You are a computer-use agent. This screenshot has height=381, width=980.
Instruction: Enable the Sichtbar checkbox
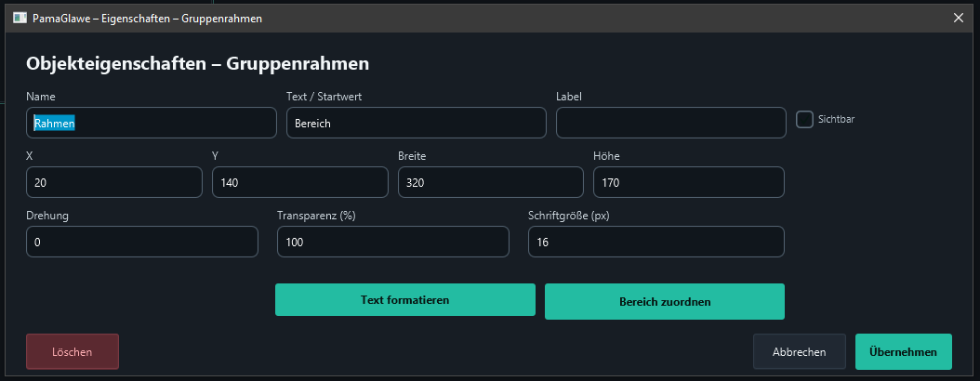click(804, 119)
